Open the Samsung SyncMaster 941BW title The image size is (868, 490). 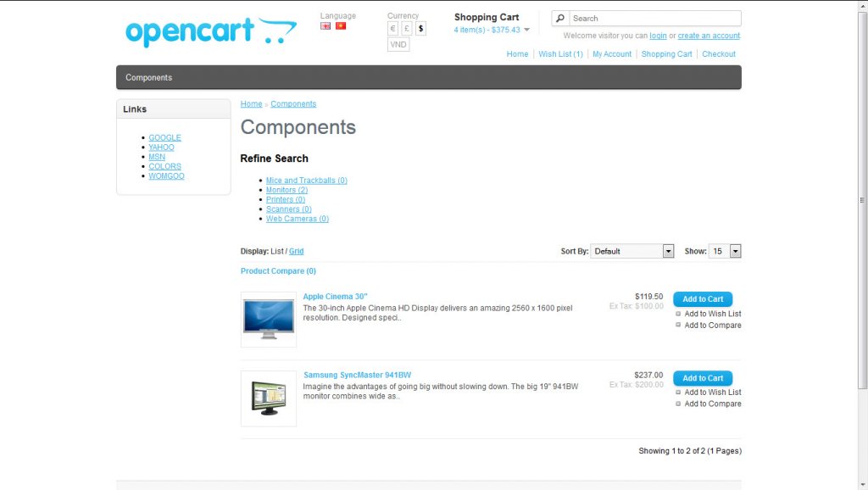click(357, 376)
